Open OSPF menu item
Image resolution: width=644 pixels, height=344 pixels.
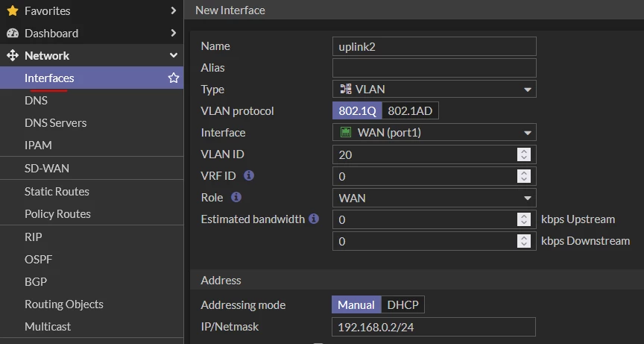click(92, 260)
